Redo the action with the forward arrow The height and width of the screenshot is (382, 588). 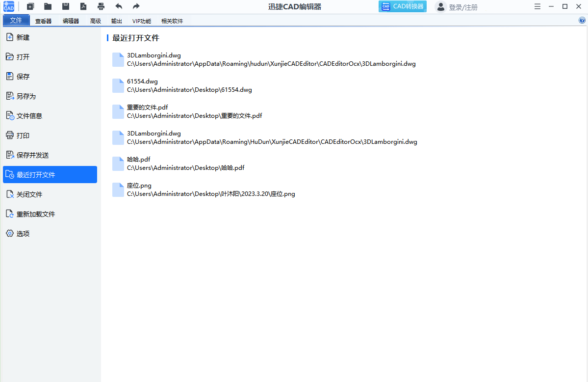(136, 6)
